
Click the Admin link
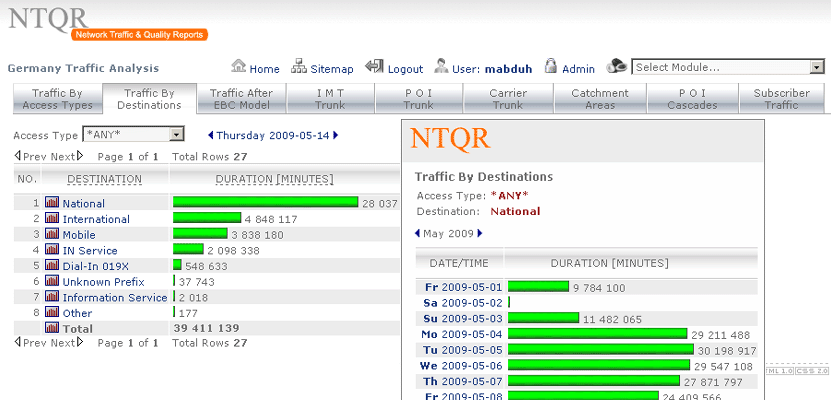coord(578,69)
